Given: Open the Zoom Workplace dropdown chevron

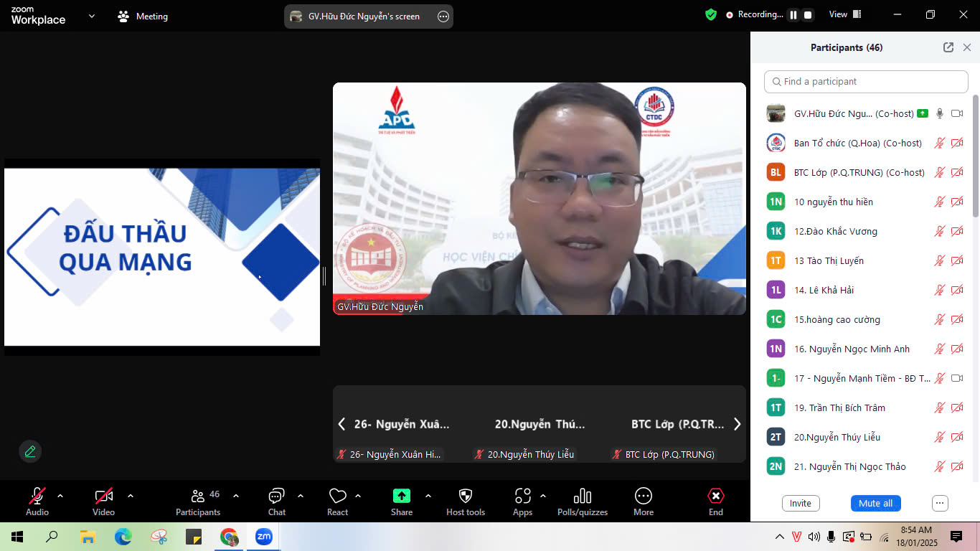Looking at the screenshot, I should point(92,16).
